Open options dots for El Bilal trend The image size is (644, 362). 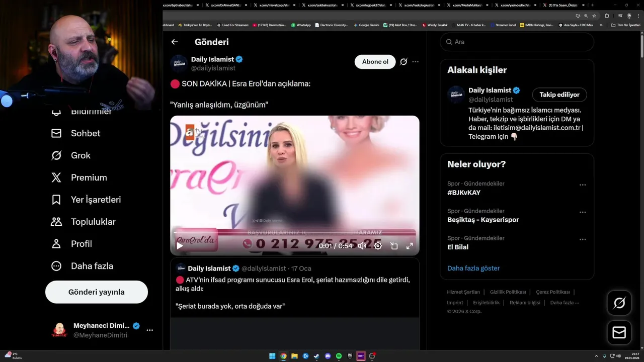click(583, 239)
